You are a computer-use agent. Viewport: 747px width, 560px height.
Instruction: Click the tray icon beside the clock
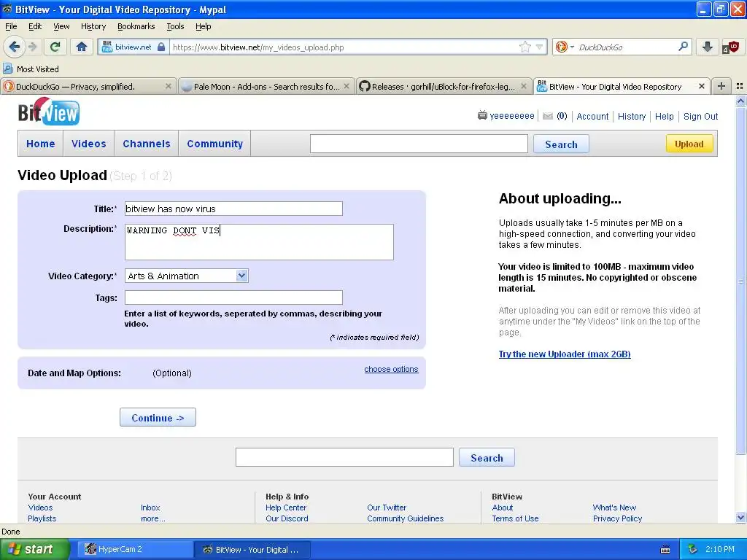click(x=692, y=549)
